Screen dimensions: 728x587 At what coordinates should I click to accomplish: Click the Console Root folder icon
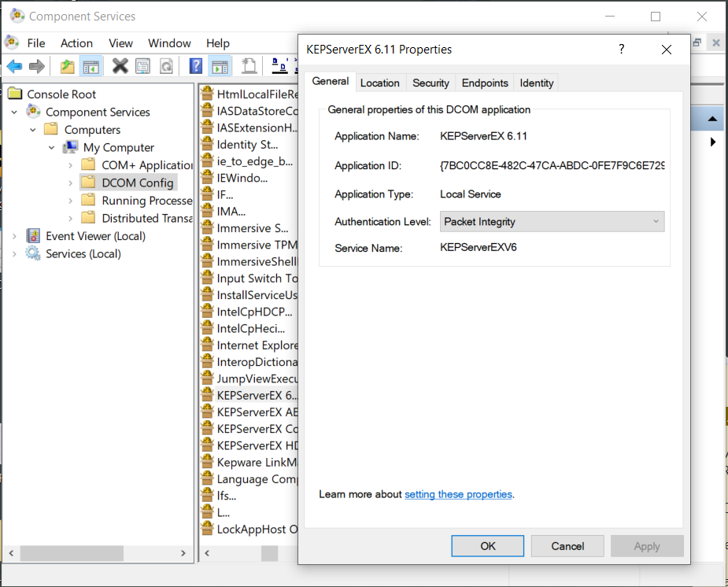point(15,94)
